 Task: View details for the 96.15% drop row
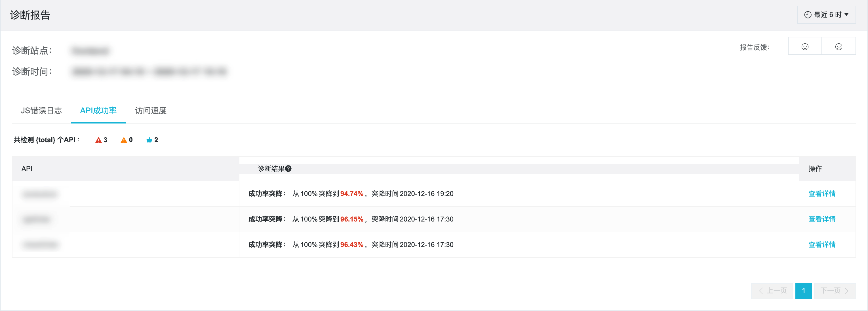pyautogui.click(x=821, y=219)
